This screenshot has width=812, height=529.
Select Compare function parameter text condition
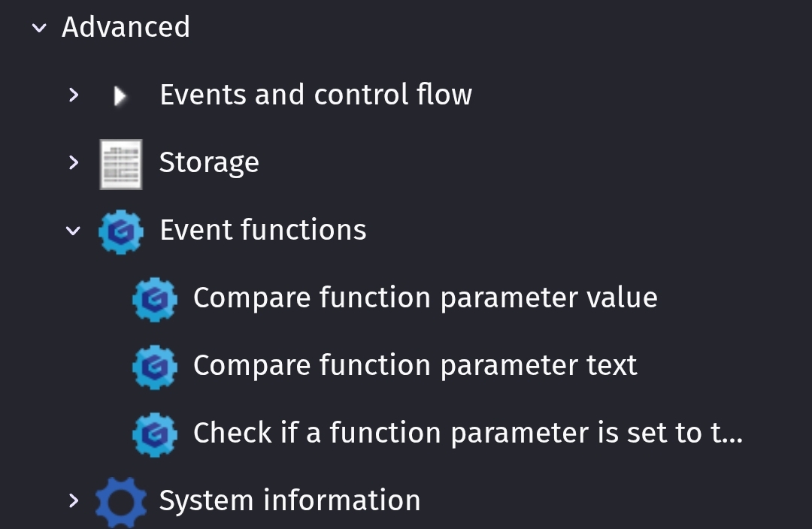pos(415,365)
